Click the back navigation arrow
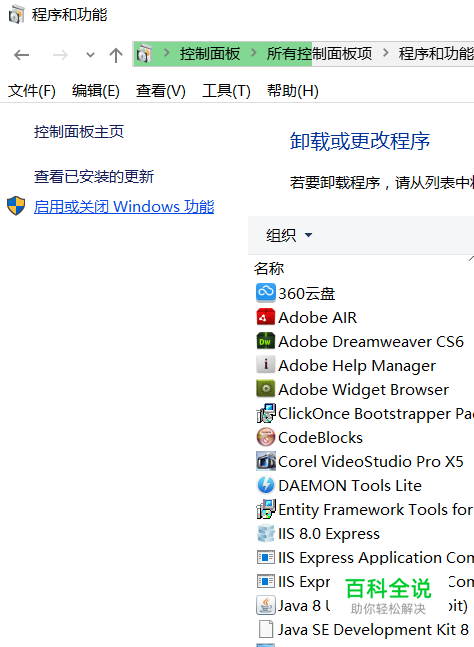 point(21,54)
